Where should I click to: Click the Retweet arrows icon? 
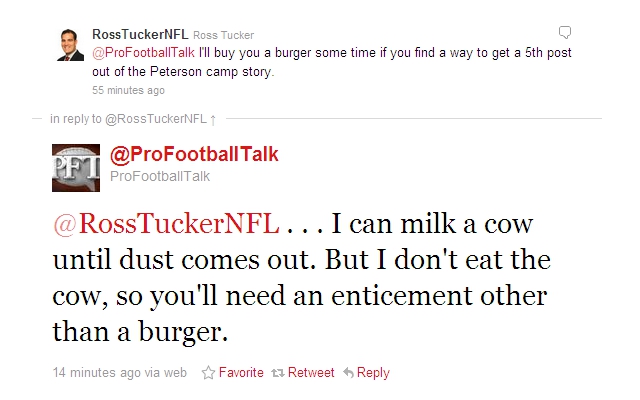coord(279,373)
